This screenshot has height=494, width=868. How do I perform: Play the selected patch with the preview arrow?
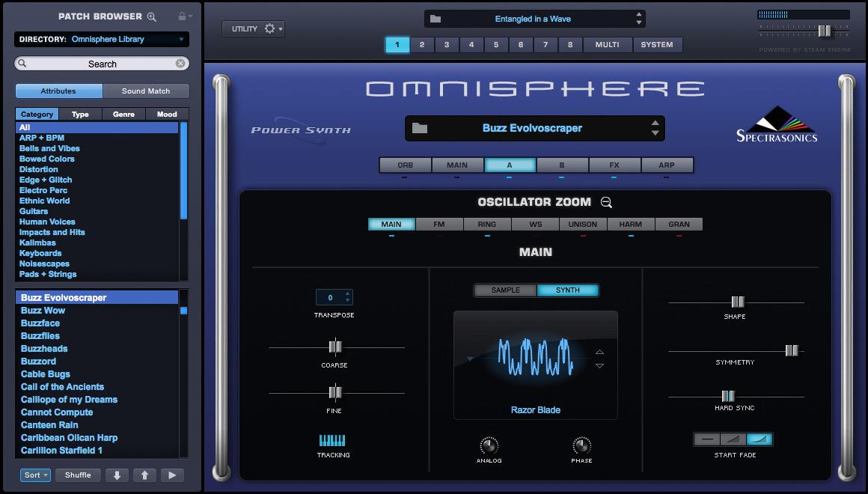coord(172,475)
